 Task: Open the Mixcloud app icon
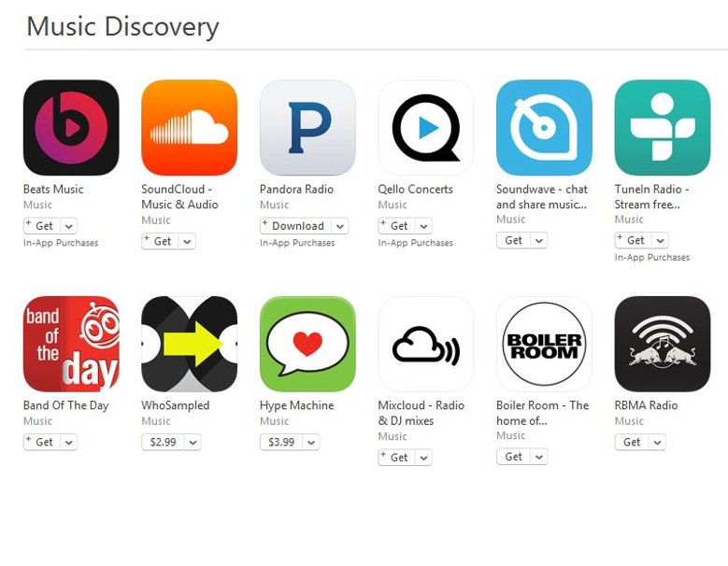pyautogui.click(x=426, y=344)
